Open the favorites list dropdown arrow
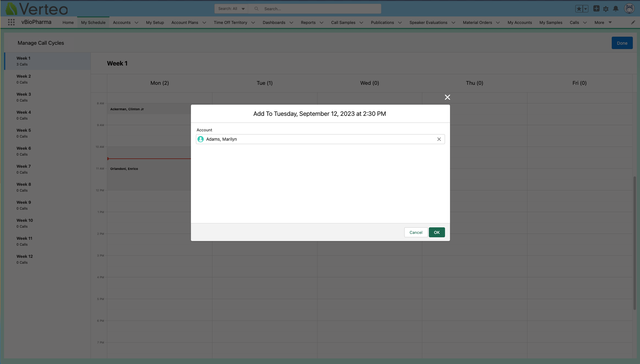This screenshot has height=364, width=640. [586, 9]
